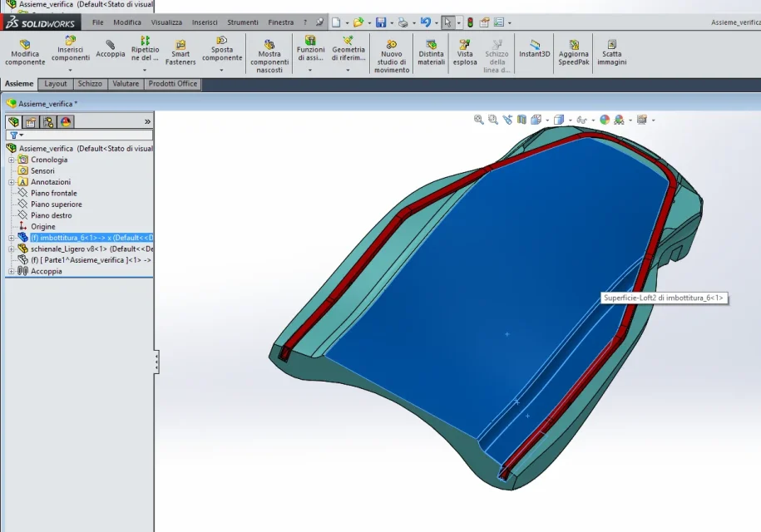The image size is (761, 532).
Task: Click the Save disk icon
Action: tap(381, 22)
